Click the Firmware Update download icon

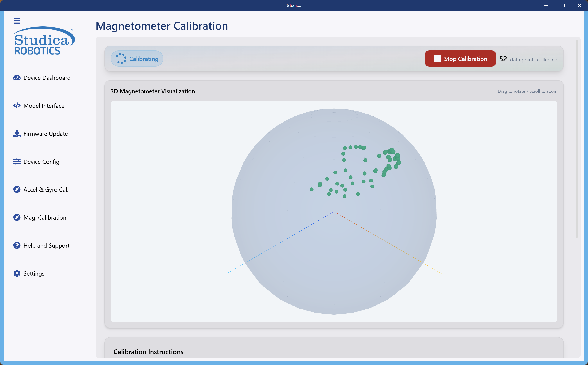(x=17, y=134)
